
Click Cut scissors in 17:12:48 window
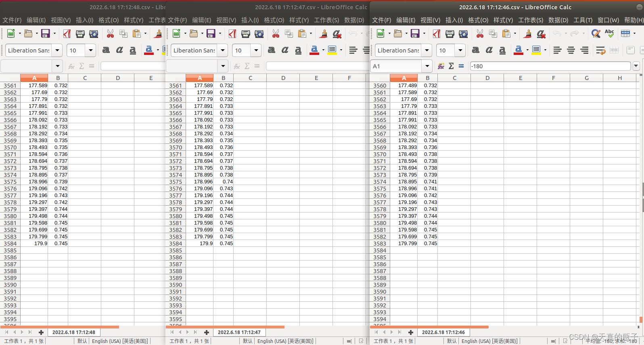pos(110,34)
